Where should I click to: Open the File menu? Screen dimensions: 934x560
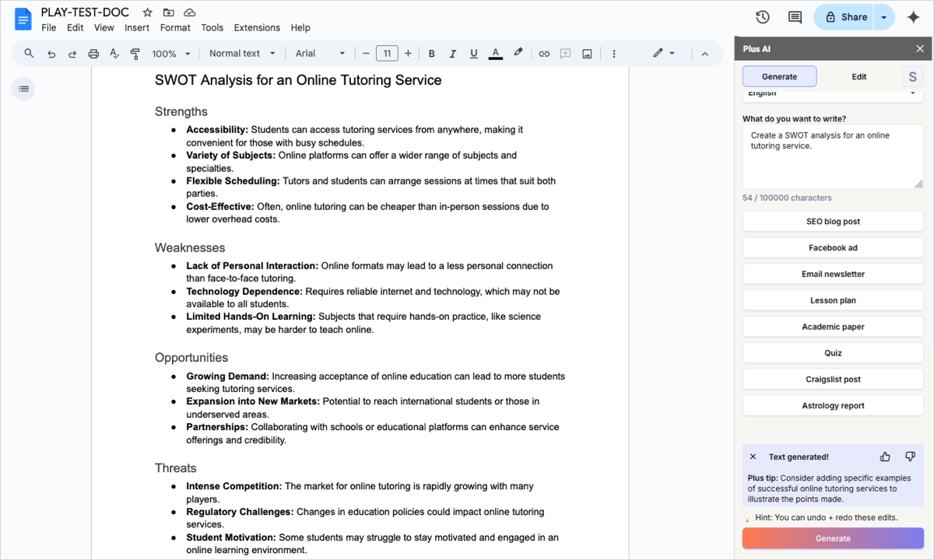(x=49, y=27)
